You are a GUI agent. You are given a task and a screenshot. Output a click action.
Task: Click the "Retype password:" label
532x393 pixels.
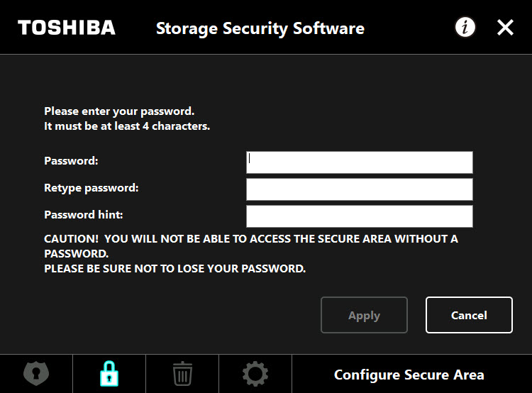tap(92, 188)
